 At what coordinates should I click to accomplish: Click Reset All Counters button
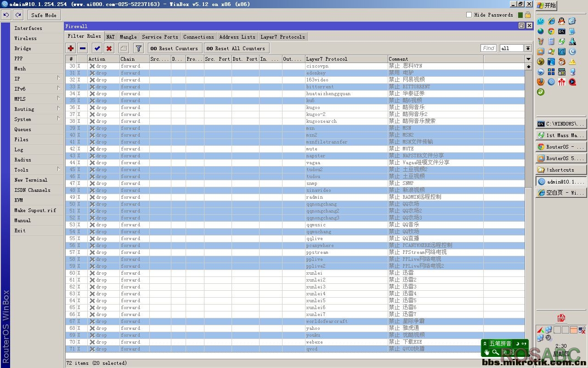click(x=236, y=48)
